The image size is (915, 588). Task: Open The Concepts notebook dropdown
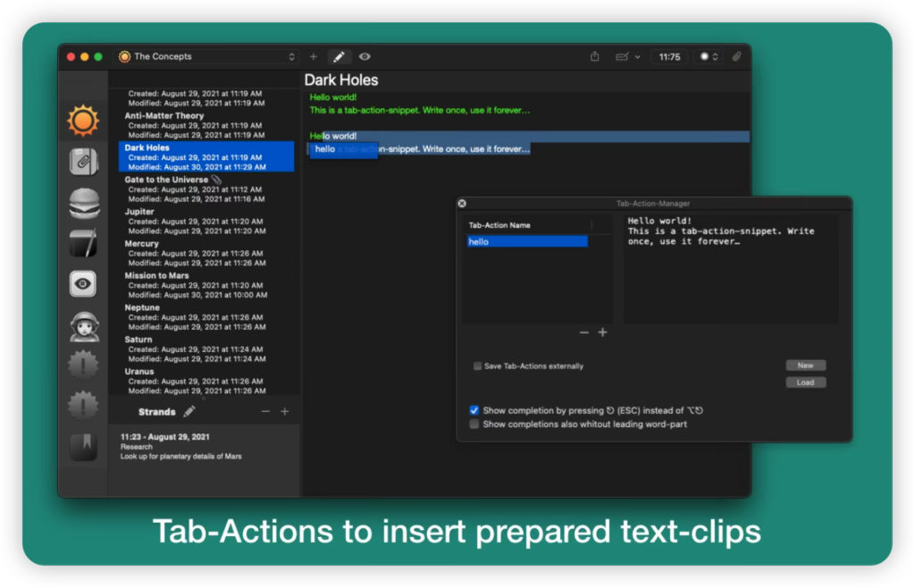(206, 56)
